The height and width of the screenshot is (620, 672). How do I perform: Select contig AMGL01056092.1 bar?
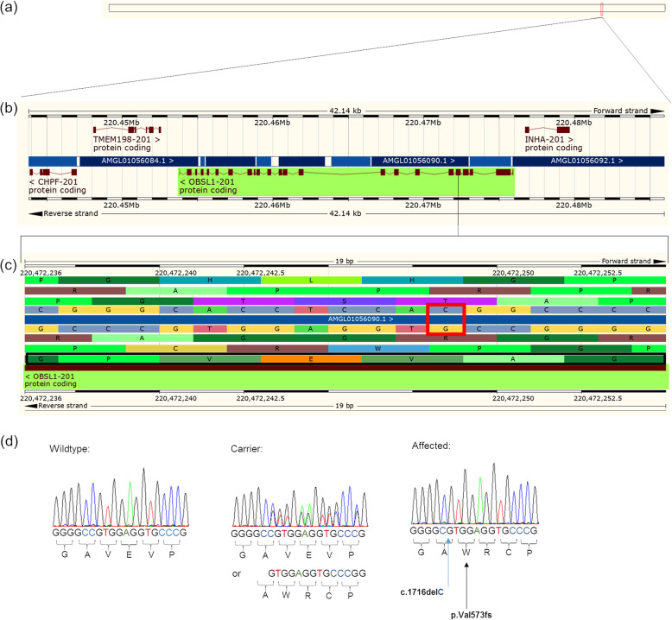point(587,161)
